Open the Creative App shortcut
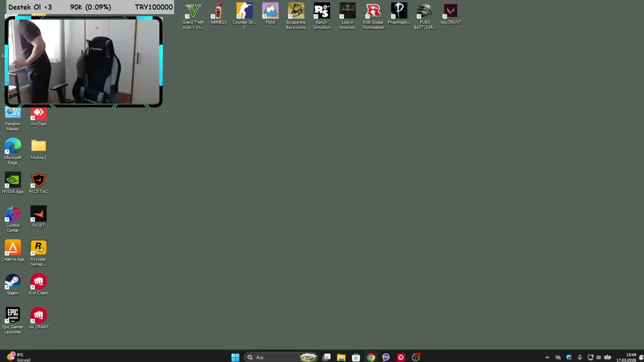644x362 pixels. (13, 251)
